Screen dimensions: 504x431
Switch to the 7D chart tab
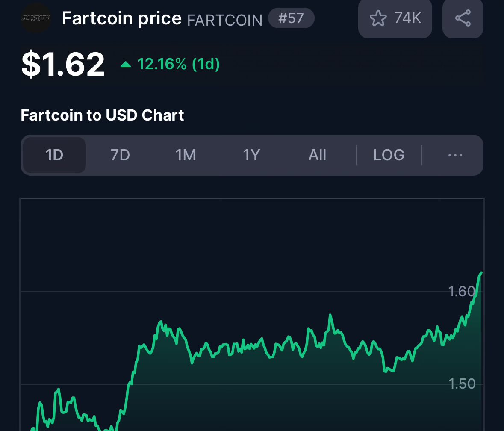point(120,155)
